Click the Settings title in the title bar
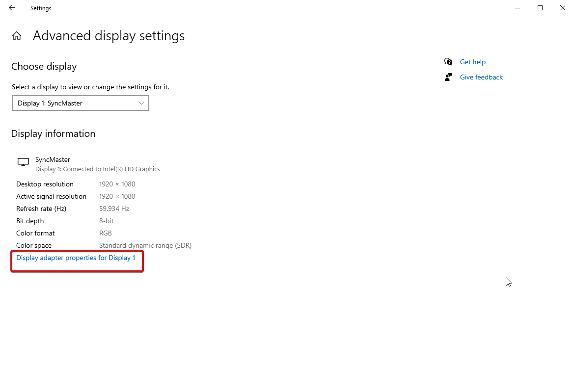Viewport: 574px width, 392px height. (x=41, y=8)
